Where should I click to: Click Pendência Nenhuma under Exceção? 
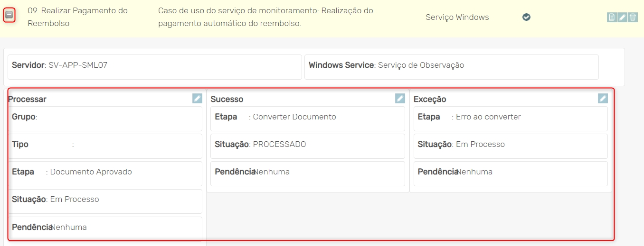coord(511,173)
